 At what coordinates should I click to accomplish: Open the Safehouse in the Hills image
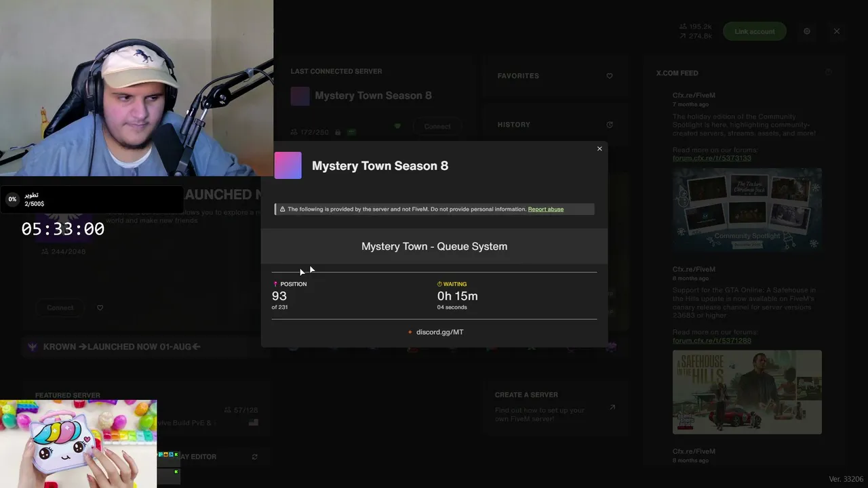pos(747,392)
